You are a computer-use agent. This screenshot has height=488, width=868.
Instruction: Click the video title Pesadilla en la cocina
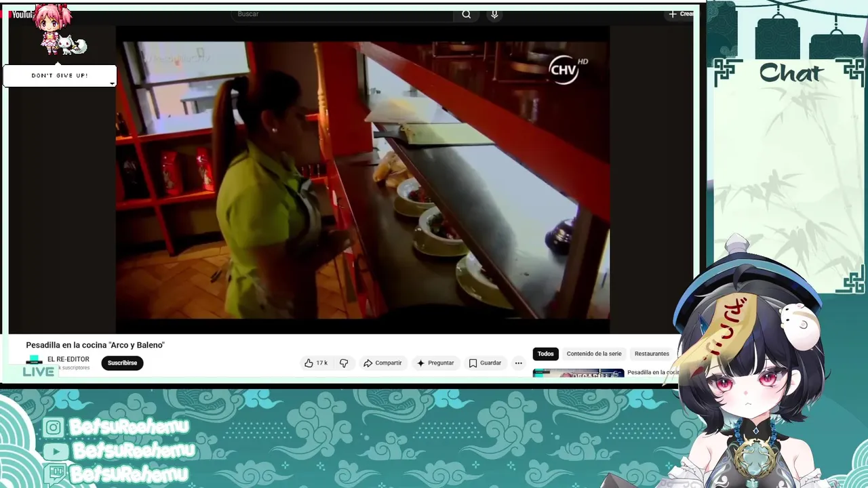(96, 345)
